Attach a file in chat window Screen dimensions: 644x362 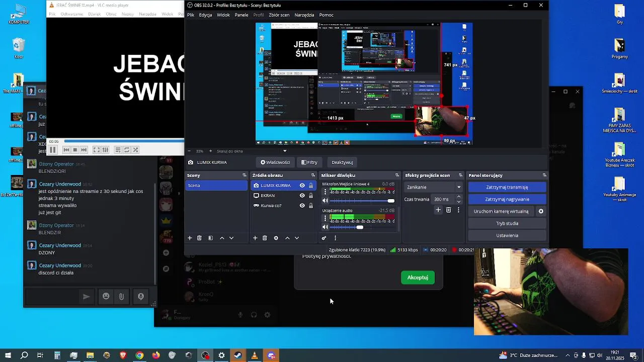click(x=121, y=297)
